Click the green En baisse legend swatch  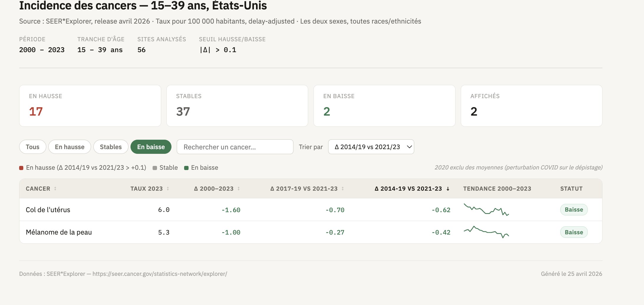[x=186, y=168]
